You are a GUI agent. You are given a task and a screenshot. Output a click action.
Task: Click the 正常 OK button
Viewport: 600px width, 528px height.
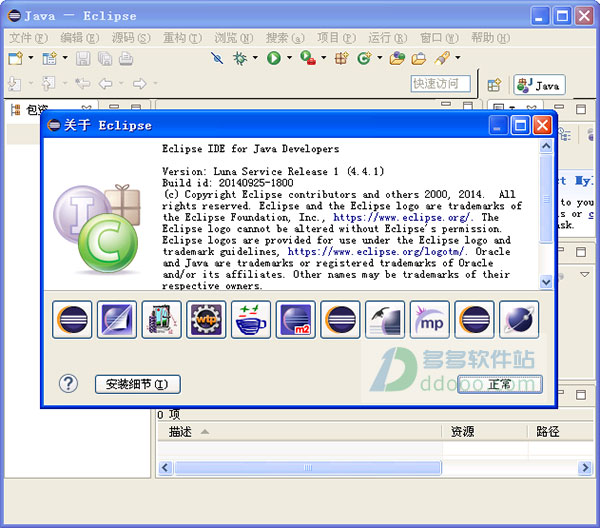(x=500, y=384)
